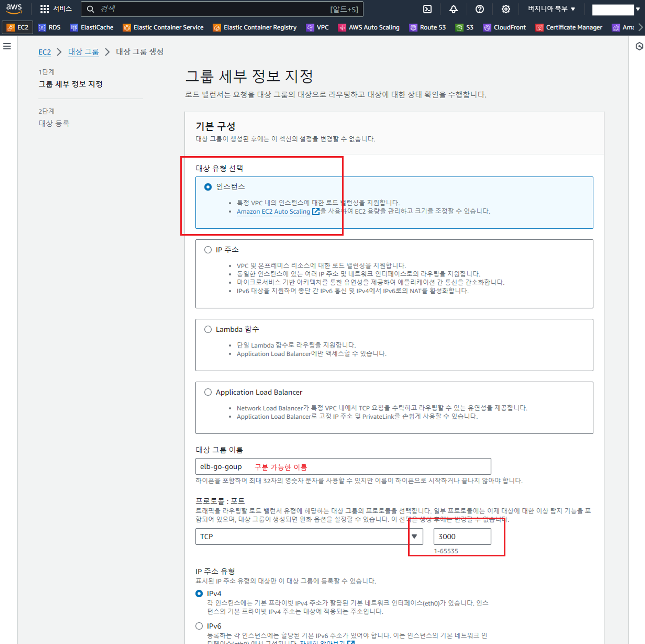Open the services grid menu icon
The width and height of the screenshot is (645, 644).
click(45, 9)
